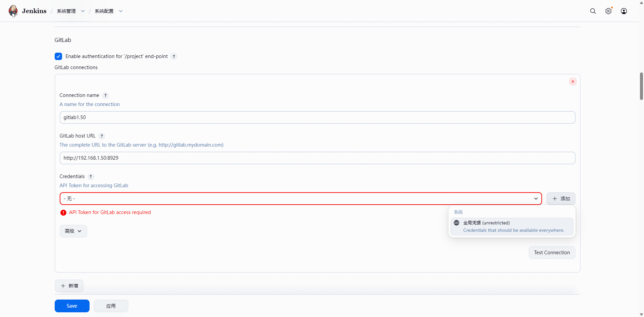Open the Credentials dropdown showing '- 无 -'
The width and height of the screenshot is (644, 317).
(301, 199)
